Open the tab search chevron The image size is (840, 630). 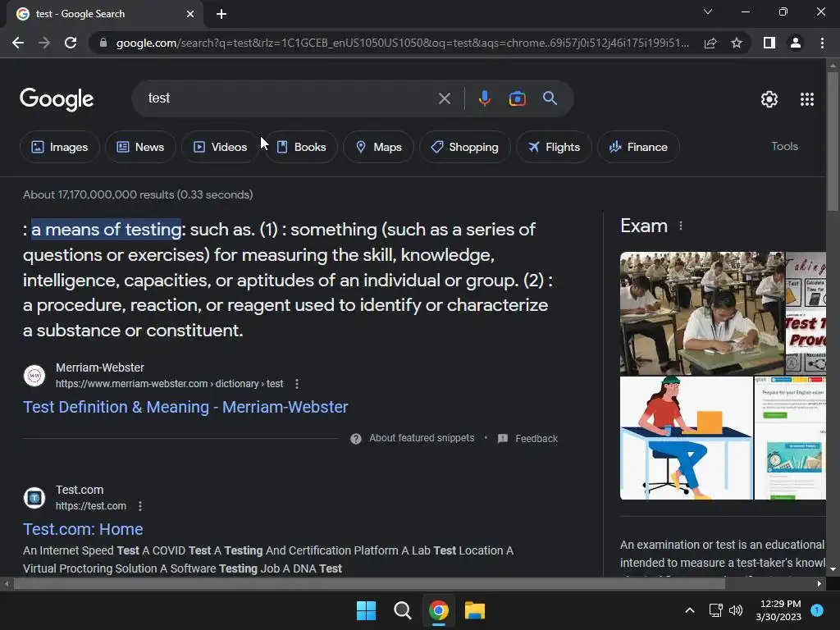tap(708, 11)
